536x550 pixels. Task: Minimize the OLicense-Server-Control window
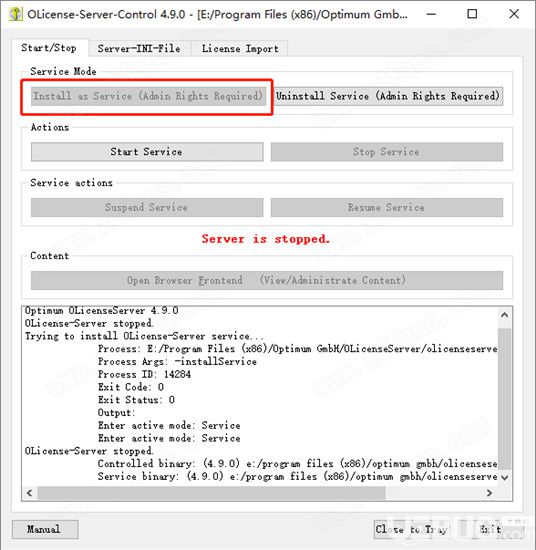[x=431, y=14]
